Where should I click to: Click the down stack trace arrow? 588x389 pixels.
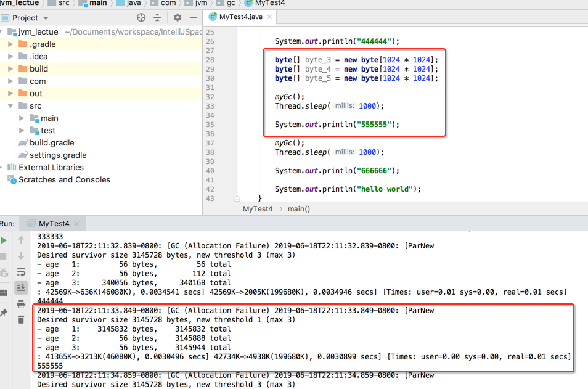21,256
